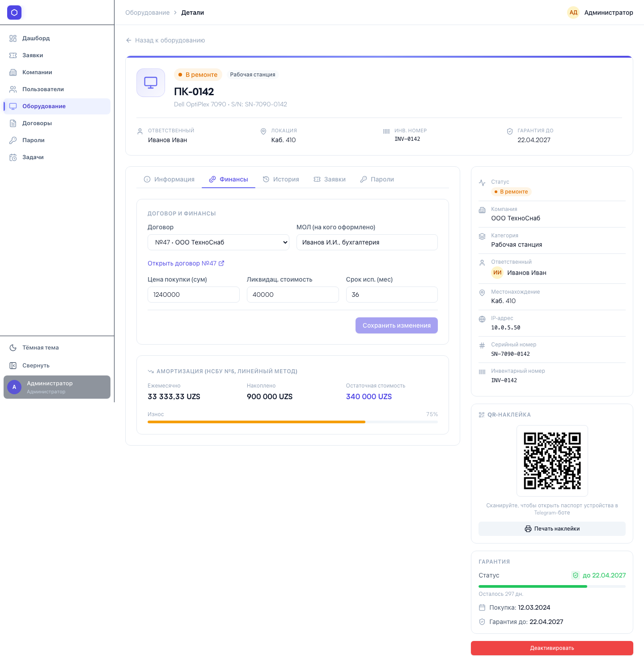Click the Серийный номер hash icon
The height and width of the screenshot is (666, 644).
482,346
